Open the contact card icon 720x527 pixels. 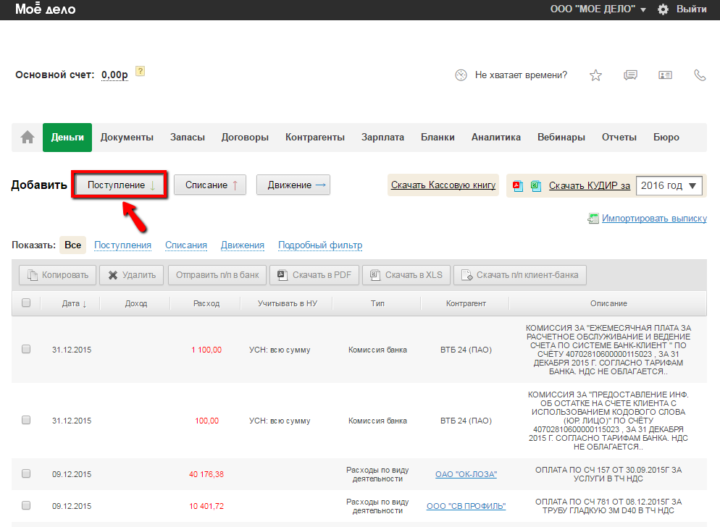(x=665, y=75)
